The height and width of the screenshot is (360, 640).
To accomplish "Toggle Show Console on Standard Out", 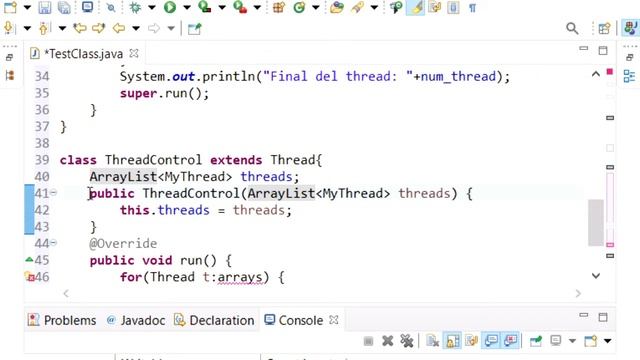I will click(x=491, y=341).
